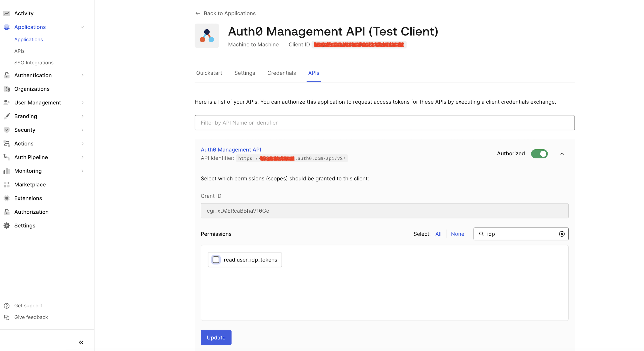The width and height of the screenshot is (644, 351).
Task: Click the Branding brush icon
Action: point(7,116)
